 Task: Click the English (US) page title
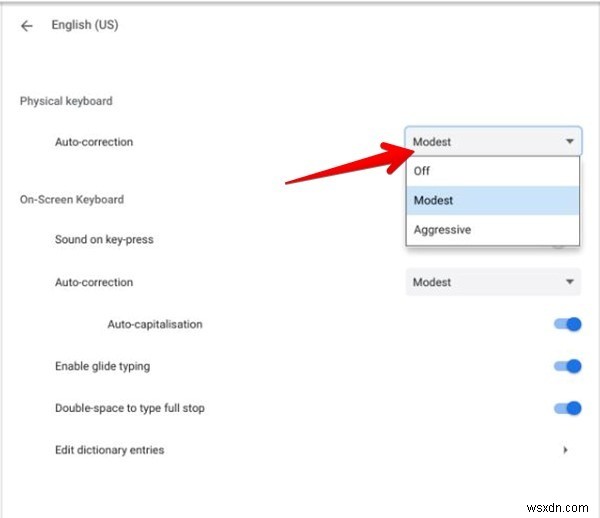[x=85, y=25]
